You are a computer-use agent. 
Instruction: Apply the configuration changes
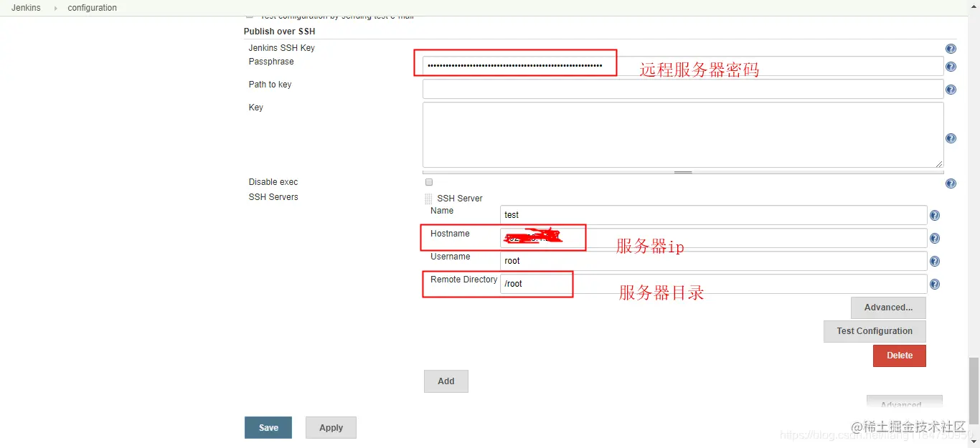click(331, 427)
